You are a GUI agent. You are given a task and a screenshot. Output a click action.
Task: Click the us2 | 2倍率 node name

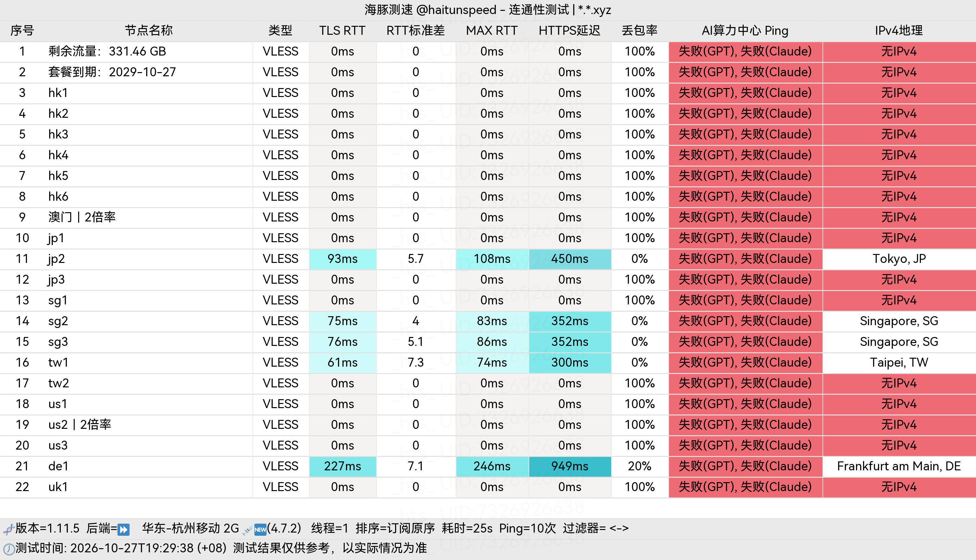(80, 425)
